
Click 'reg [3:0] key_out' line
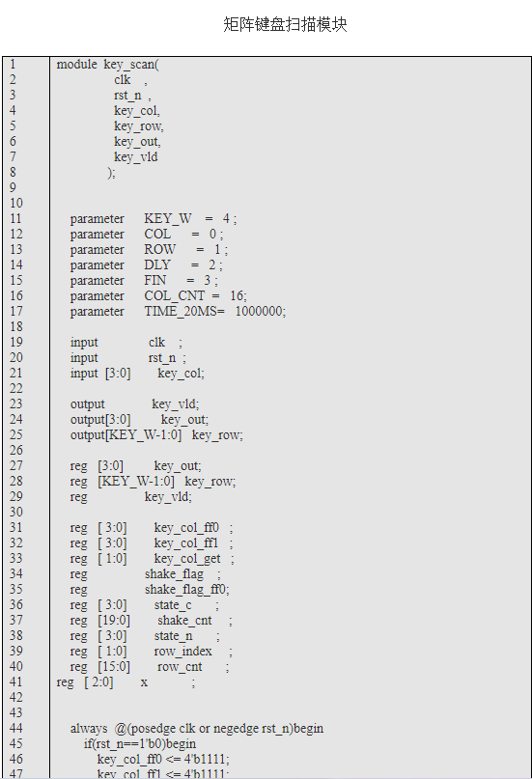[135, 466]
